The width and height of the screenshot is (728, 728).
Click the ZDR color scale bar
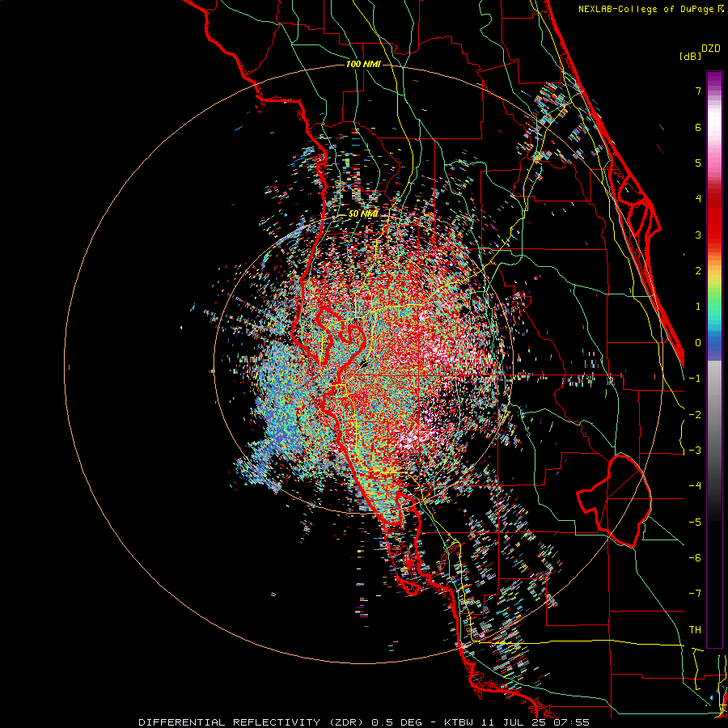click(x=714, y=359)
